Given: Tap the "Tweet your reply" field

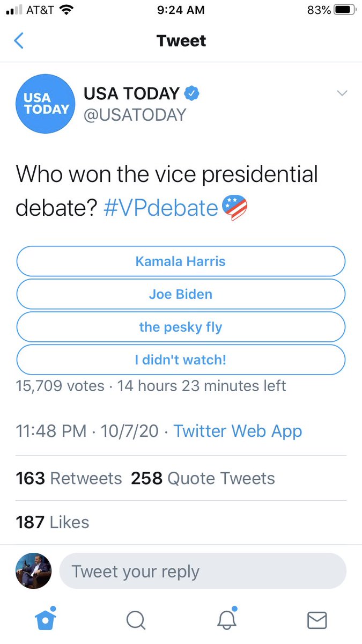Looking at the screenshot, I should [x=203, y=571].
